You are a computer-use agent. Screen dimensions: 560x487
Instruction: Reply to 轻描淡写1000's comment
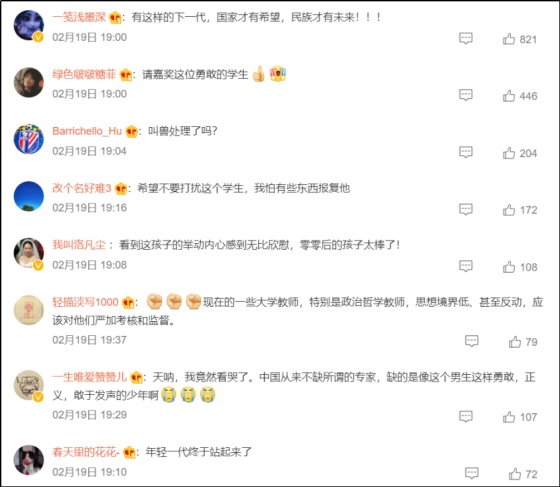[x=471, y=341]
